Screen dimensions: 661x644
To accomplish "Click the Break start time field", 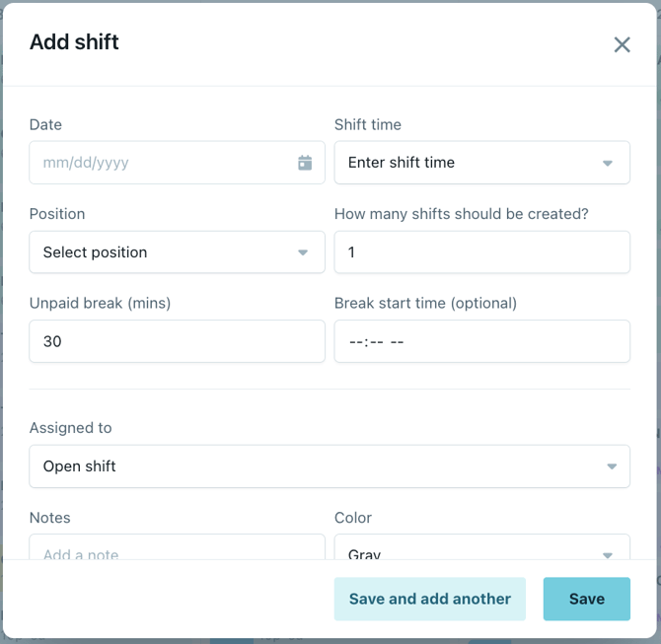I will point(481,341).
